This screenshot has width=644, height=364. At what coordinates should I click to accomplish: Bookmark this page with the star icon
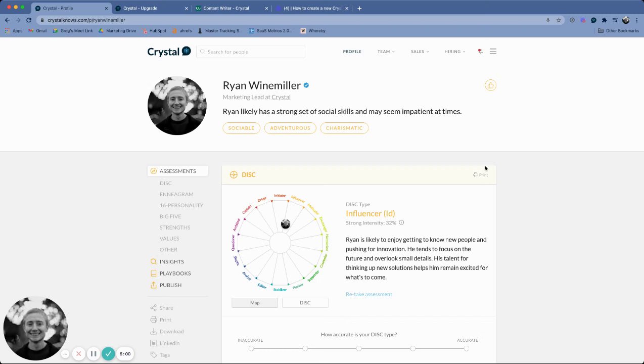[x=559, y=20]
